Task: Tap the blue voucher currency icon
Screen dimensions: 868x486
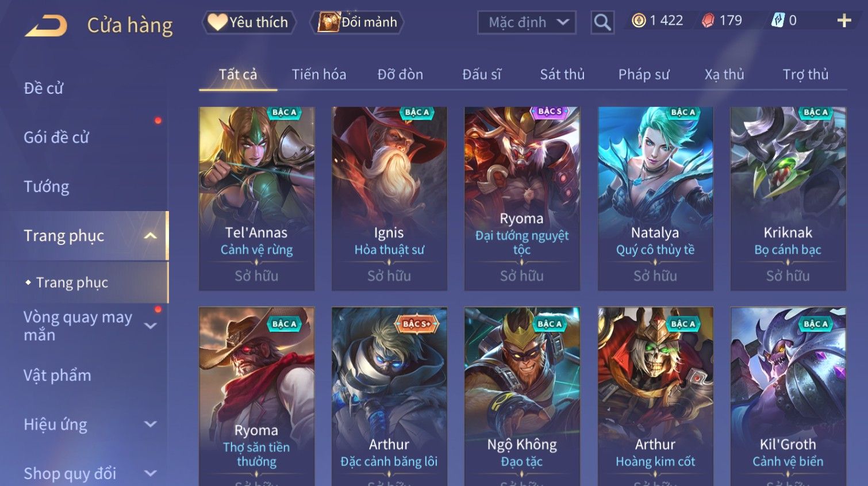Action: [x=778, y=21]
